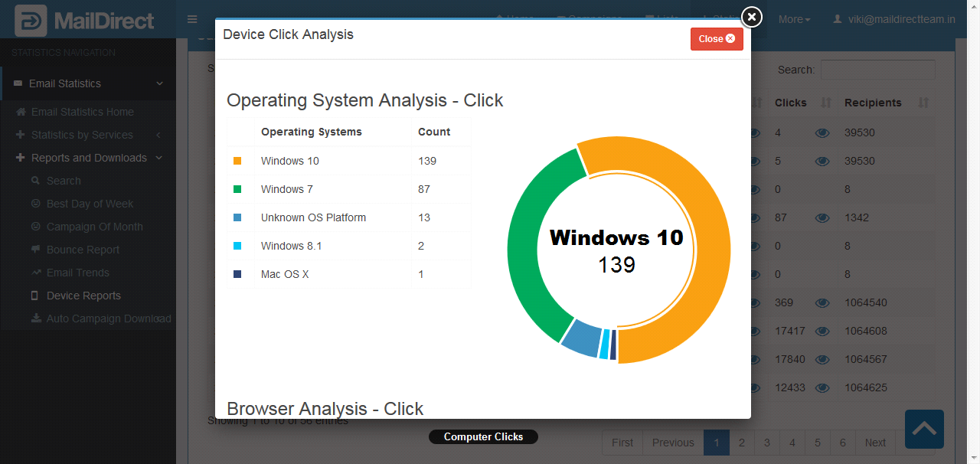The height and width of the screenshot is (464, 980).
Task: Click eye icon in 1064625 recipients row
Action: 822,387
